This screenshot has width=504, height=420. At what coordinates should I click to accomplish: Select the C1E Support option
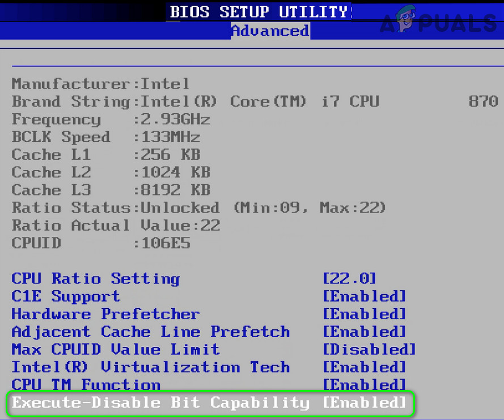point(66,296)
